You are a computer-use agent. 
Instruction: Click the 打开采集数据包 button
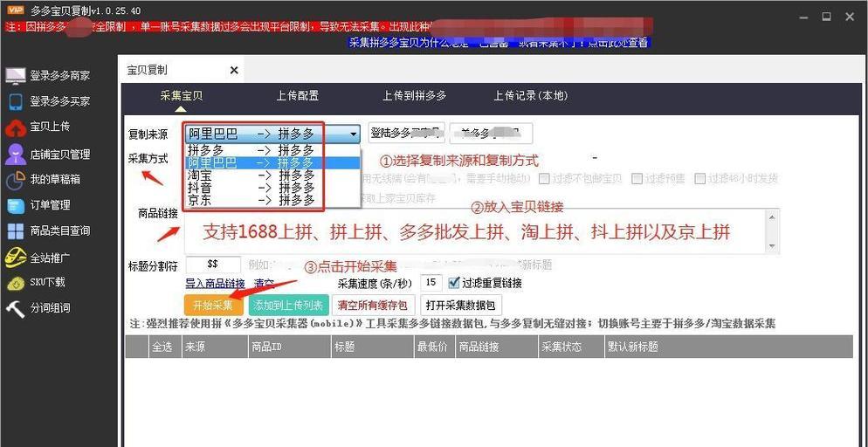tap(461, 305)
